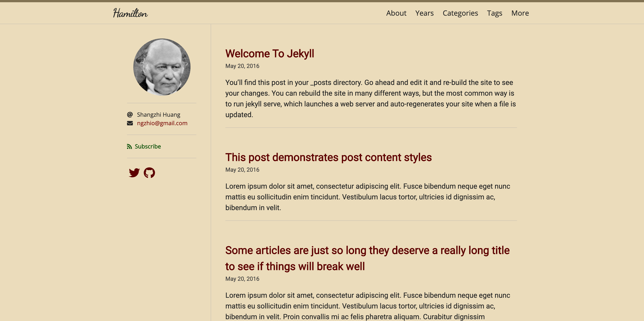Open post demonstrating content styles
Screen dimensions: 644x321
coord(328,157)
